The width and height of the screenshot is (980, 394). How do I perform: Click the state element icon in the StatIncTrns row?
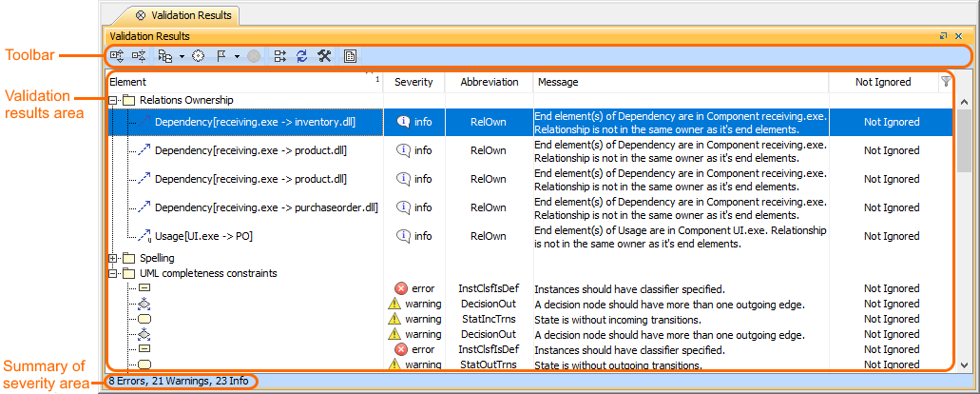(x=144, y=319)
